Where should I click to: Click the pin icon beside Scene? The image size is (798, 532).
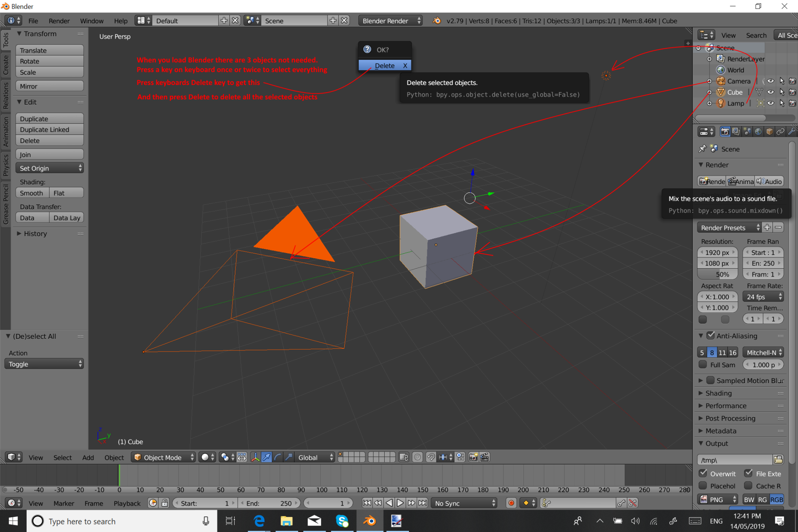(x=703, y=149)
